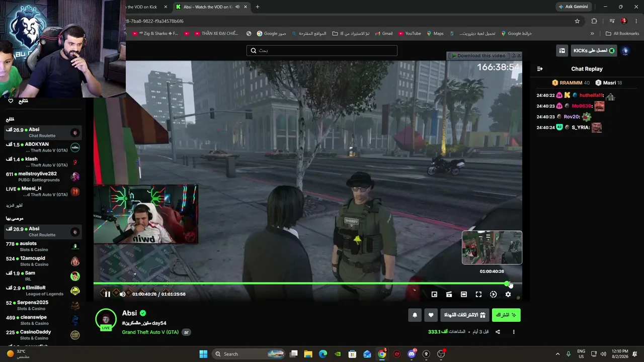This screenshot has height=362, width=644.
Task: Open the video player settings gear
Action: pyautogui.click(x=508, y=295)
